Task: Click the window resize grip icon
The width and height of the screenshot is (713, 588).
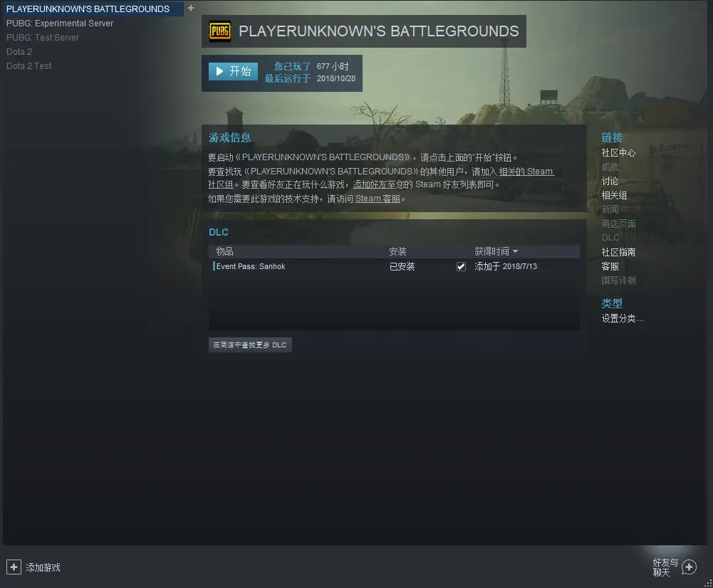Action: click(709, 584)
